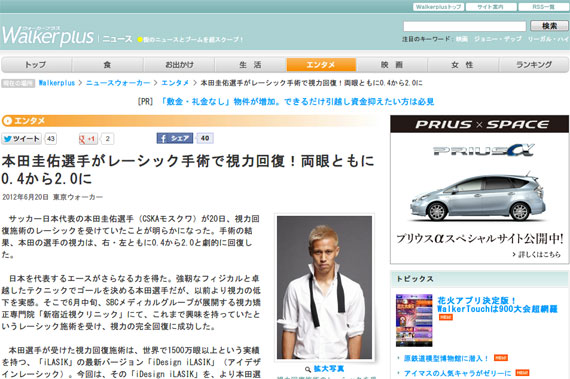The image size is (570, 379).
Task: Click the magnifier icon beside 拡大写真
Action: (x=308, y=369)
